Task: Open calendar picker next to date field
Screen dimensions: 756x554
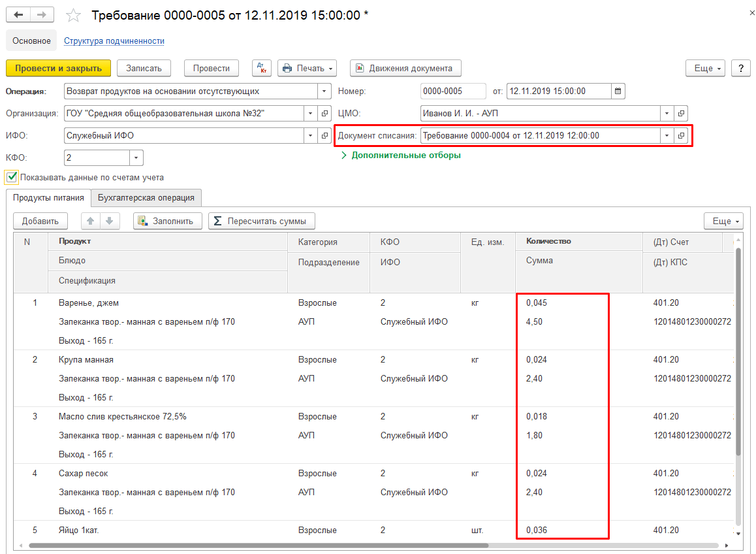Action: click(x=619, y=91)
